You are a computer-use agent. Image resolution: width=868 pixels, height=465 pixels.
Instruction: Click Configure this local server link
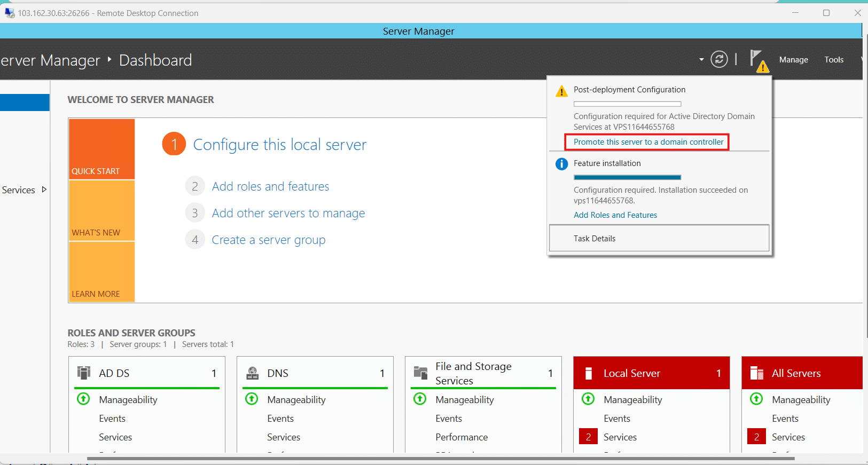tap(280, 145)
